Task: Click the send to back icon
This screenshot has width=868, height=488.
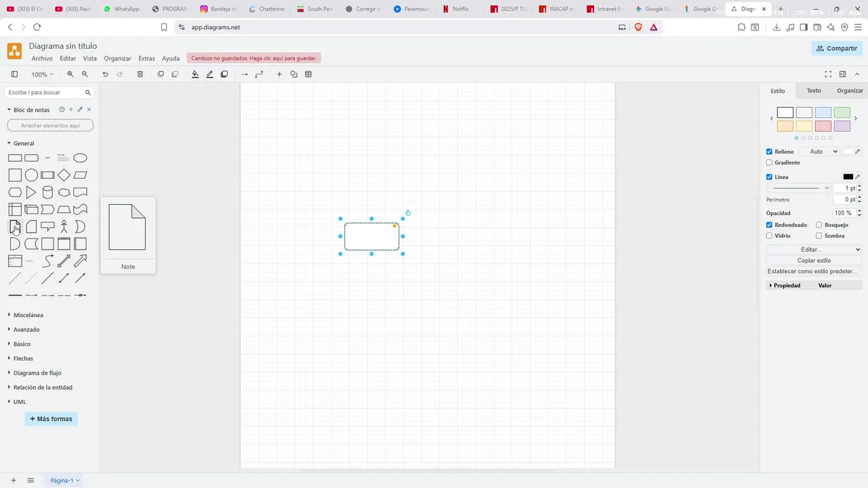Action: point(175,75)
